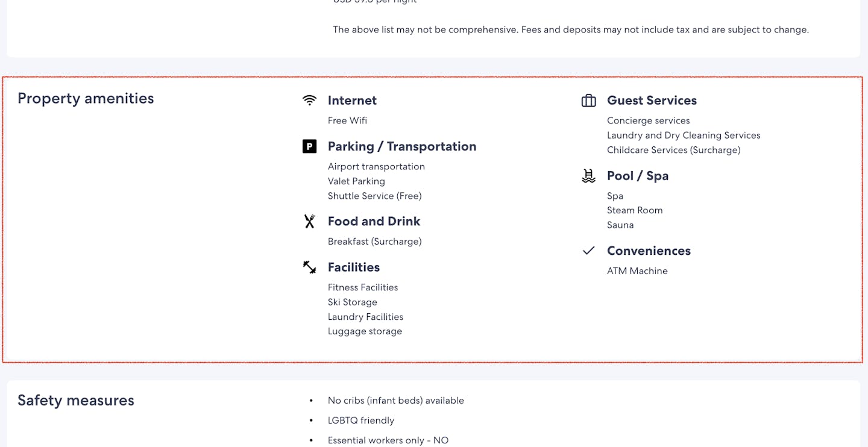Click Ski Storage amenity
Screen dimensions: 868x447
pos(353,302)
